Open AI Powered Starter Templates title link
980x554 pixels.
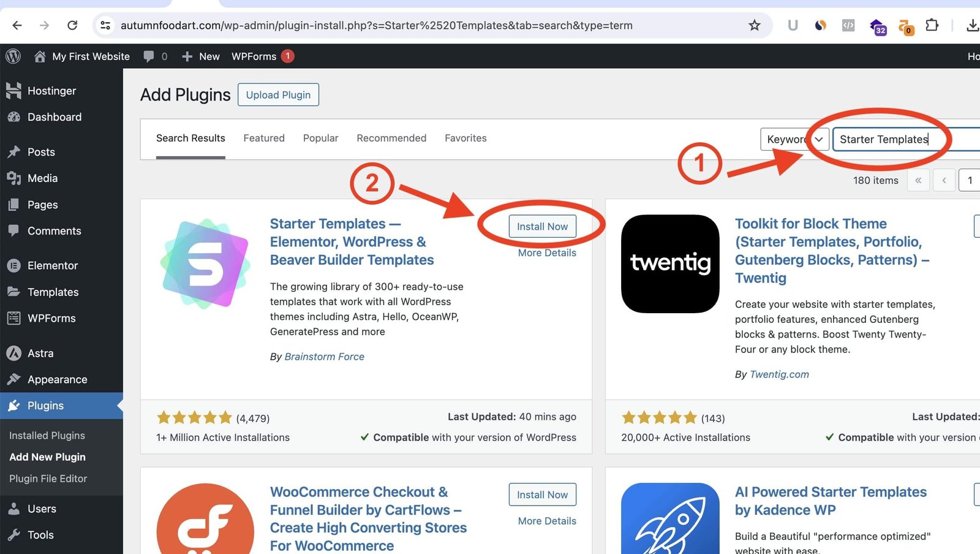click(831, 501)
